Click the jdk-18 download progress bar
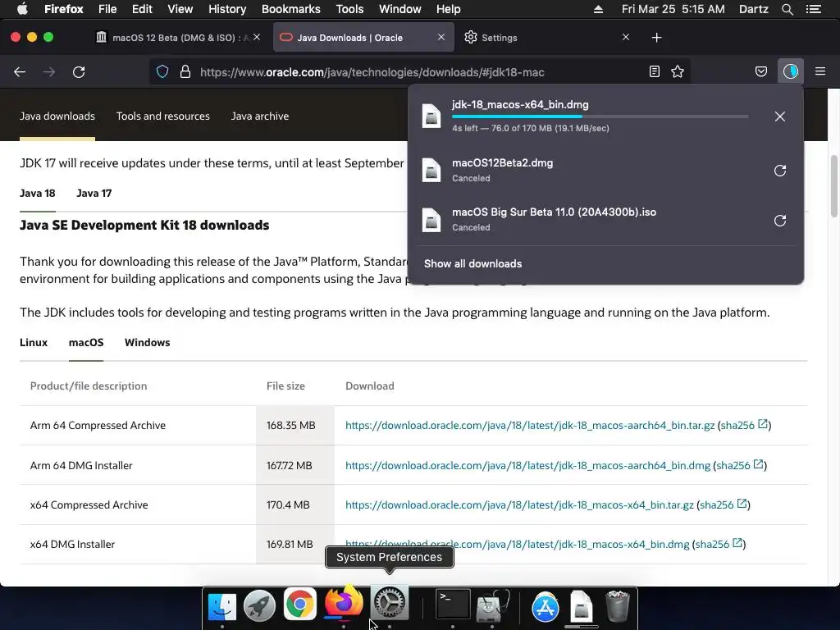This screenshot has height=630, width=840. (x=600, y=116)
